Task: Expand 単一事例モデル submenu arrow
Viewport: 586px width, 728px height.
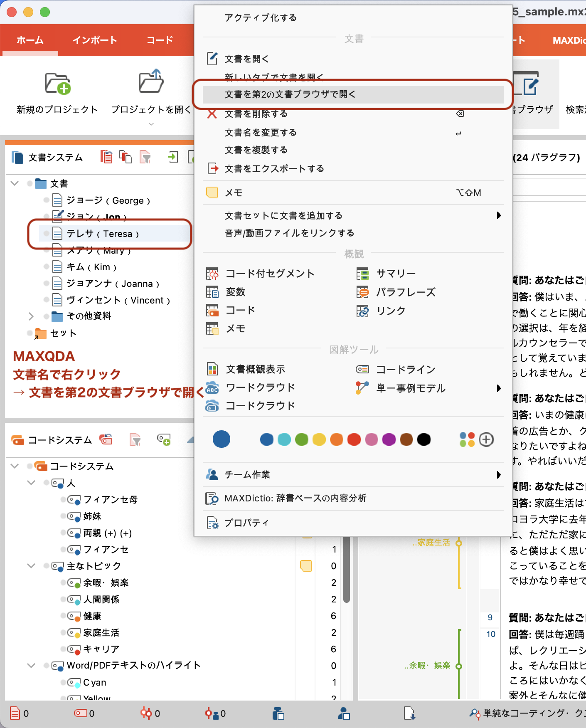Action: 499,388
